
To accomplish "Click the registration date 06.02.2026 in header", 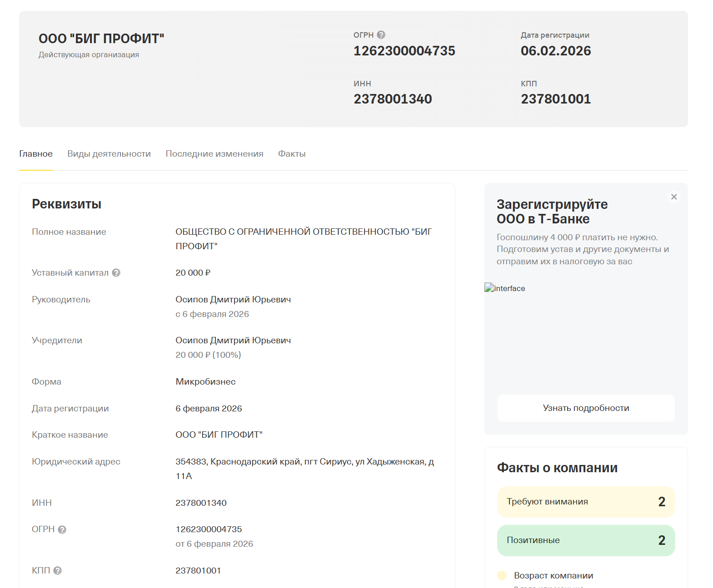I will click(x=556, y=51).
